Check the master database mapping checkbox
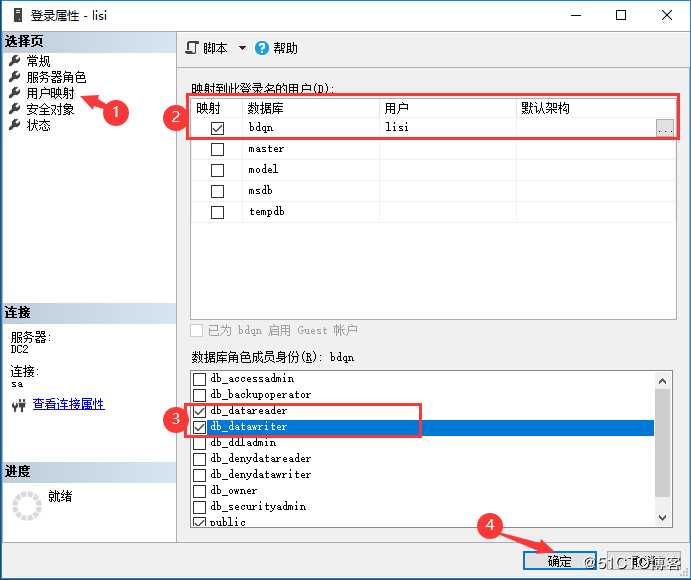691x580 pixels. pyautogui.click(x=217, y=149)
